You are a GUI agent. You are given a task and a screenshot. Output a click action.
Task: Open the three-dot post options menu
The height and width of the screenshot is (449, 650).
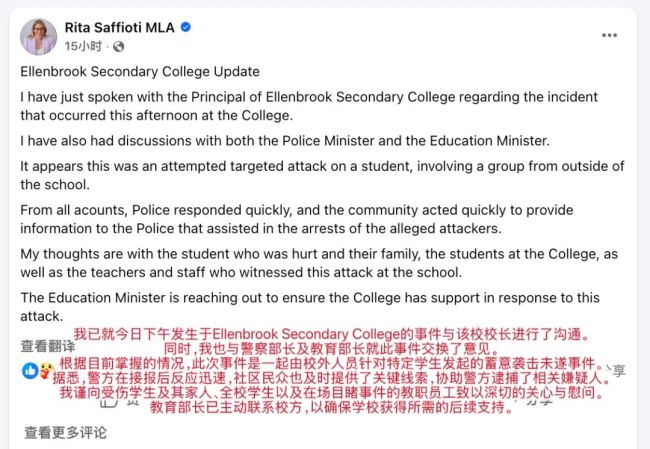pyautogui.click(x=609, y=35)
